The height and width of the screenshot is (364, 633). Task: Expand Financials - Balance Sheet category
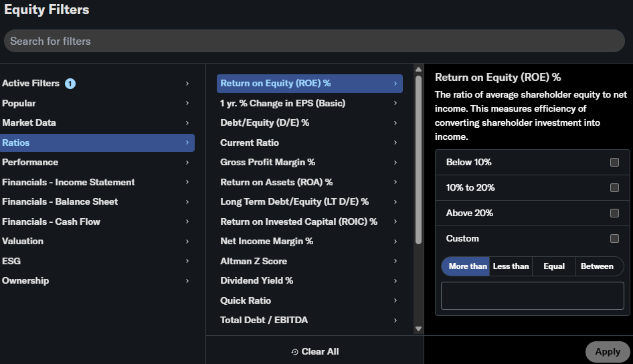[x=60, y=201]
